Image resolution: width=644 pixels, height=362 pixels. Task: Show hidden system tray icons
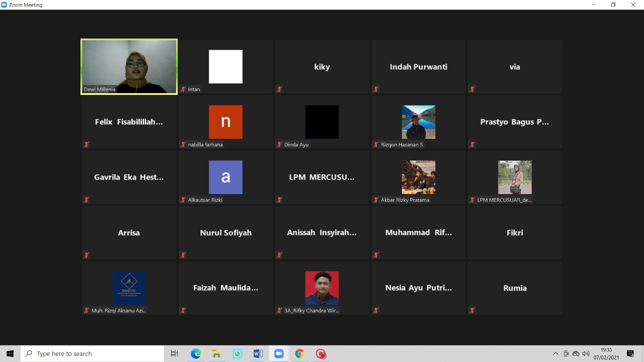coord(555,354)
